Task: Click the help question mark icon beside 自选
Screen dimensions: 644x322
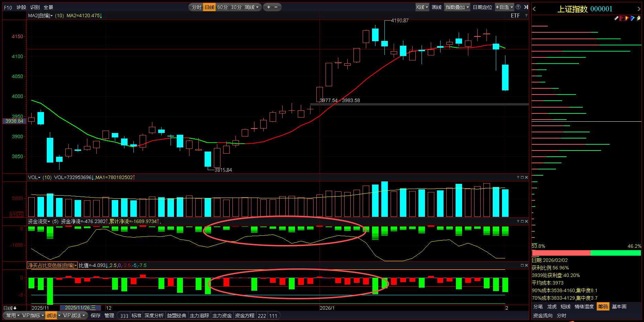Action: pyautogui.click(x=518, y=7)
